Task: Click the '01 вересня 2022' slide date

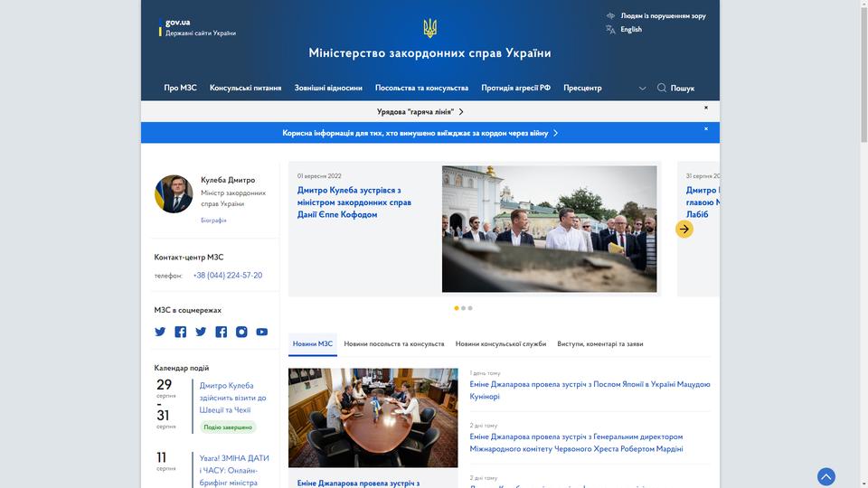Action: pyautogui.click(x=319, y=176)
